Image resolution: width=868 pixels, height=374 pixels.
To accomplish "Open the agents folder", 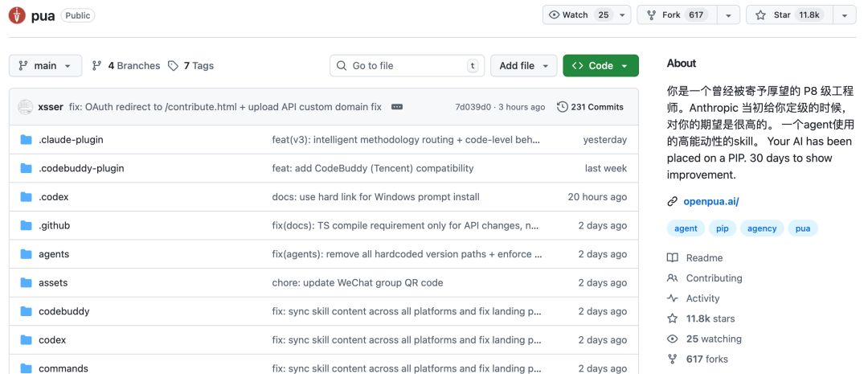I will (x=54, y=254).
